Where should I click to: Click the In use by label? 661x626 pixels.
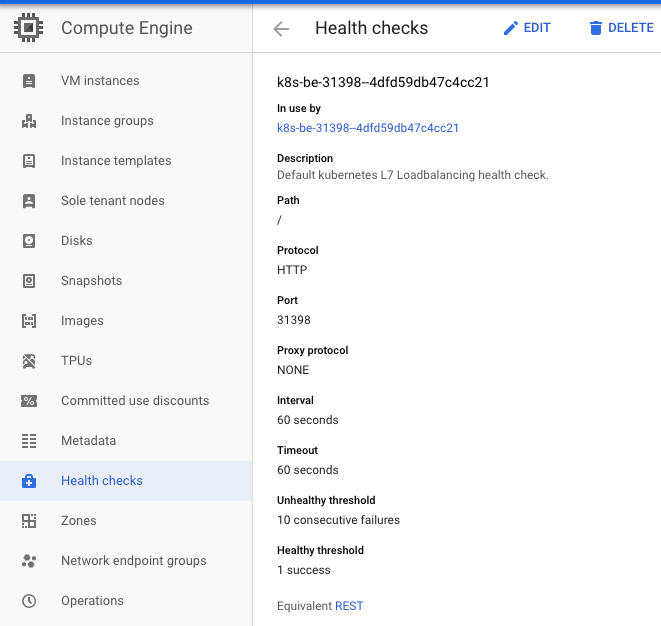299,108
